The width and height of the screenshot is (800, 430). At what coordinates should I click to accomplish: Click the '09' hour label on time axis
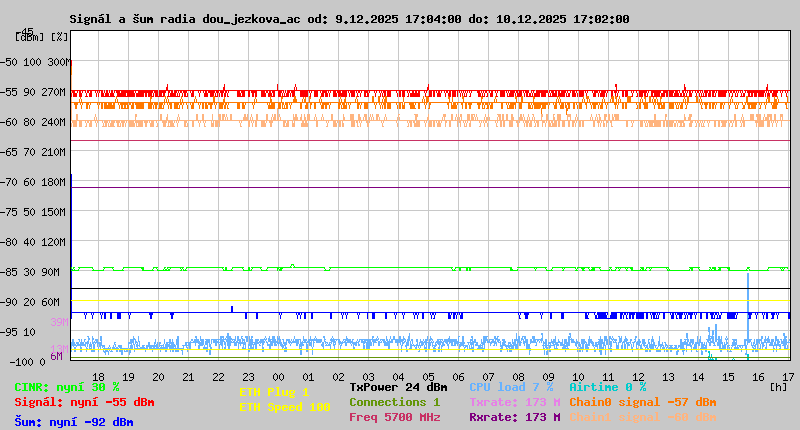(x=548, y=377)
